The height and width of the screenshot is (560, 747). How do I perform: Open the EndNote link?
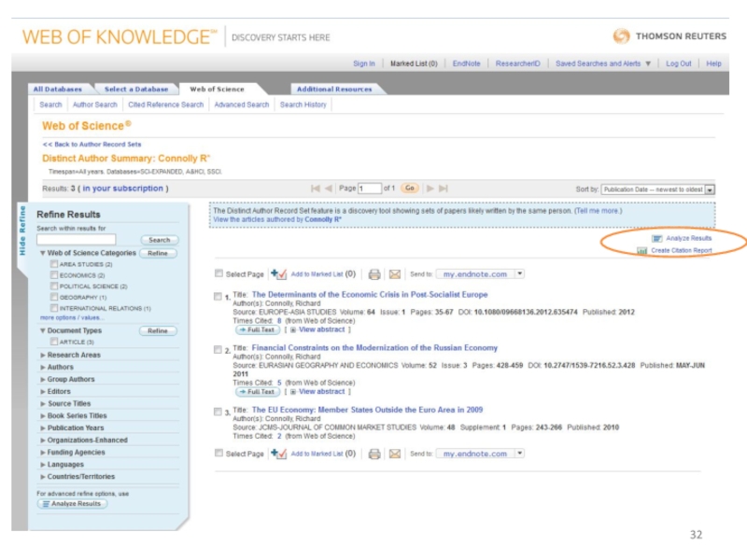point(466,63)
